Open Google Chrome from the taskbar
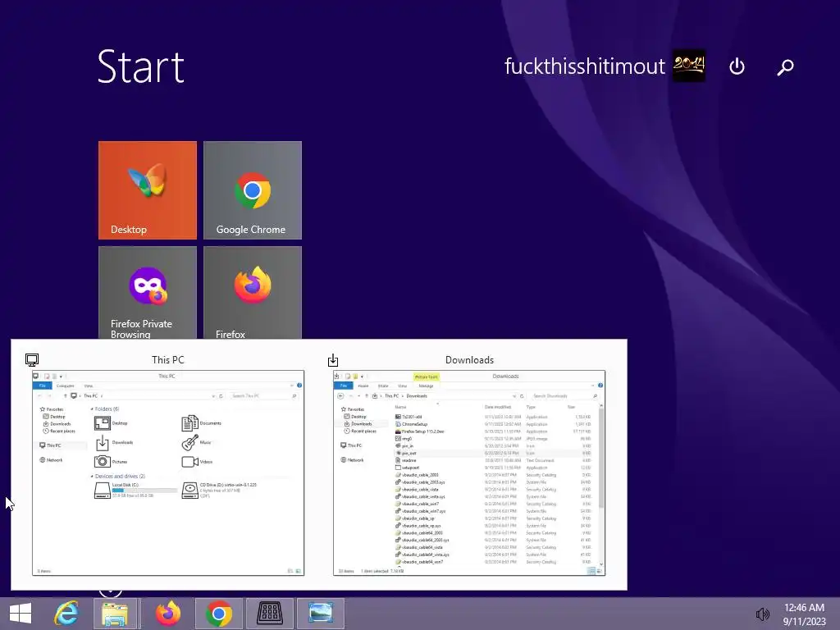This screenshot has width=840, height=630. (218, 614)
